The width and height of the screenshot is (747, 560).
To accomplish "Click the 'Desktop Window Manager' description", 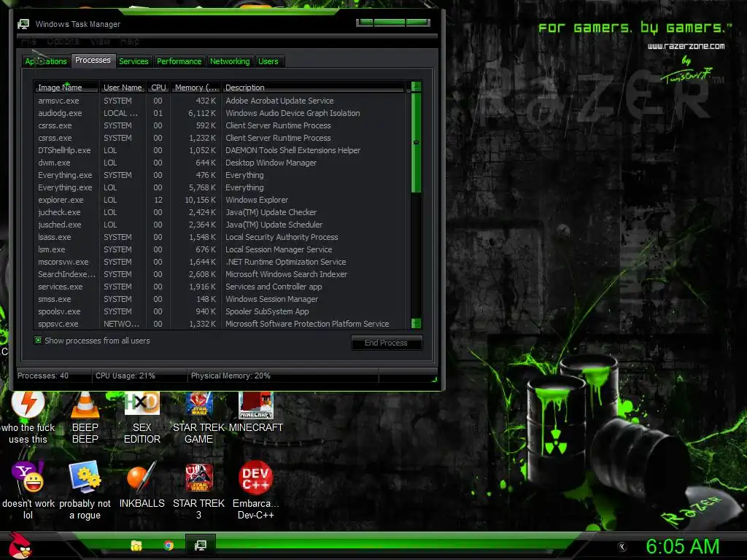I will point(271,163).
